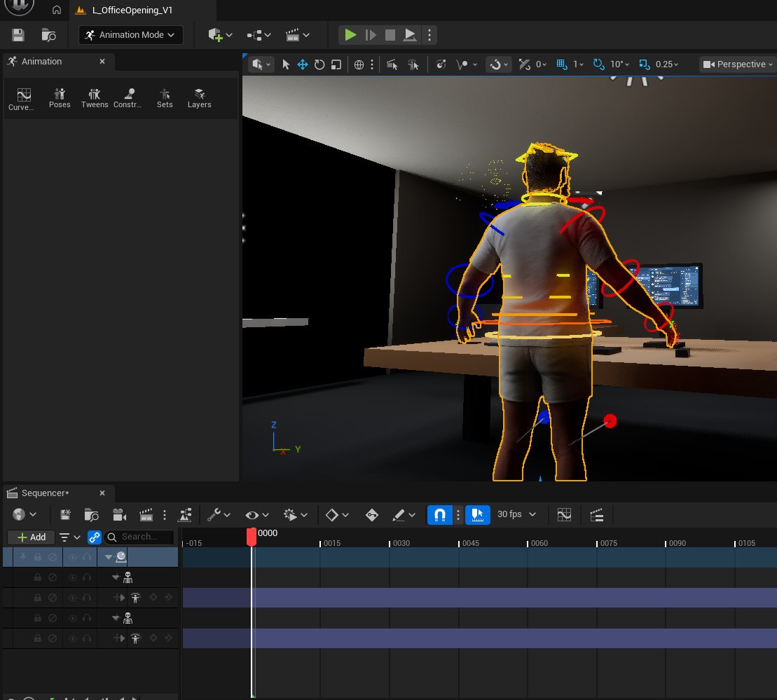
Task: Save the sequence from Sequencer toolbar
Action: (x=65, y=514)
